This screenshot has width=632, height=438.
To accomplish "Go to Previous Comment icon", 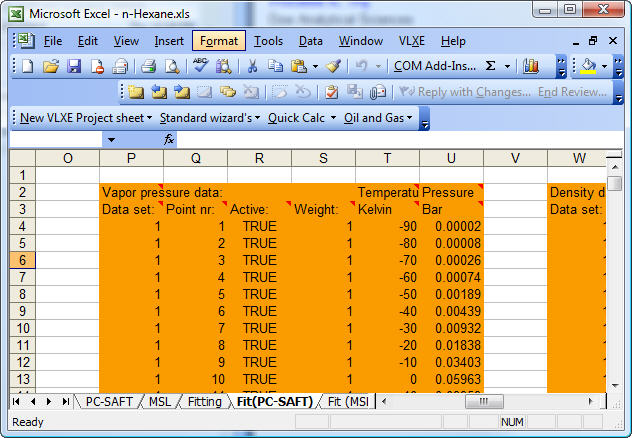I will tap(159, 92).
